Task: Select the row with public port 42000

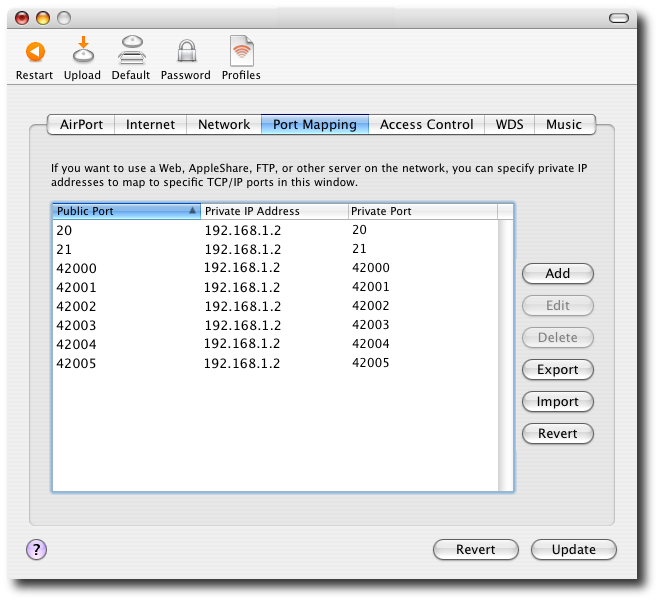Action: pyautogui.click(x=275, y=268)
